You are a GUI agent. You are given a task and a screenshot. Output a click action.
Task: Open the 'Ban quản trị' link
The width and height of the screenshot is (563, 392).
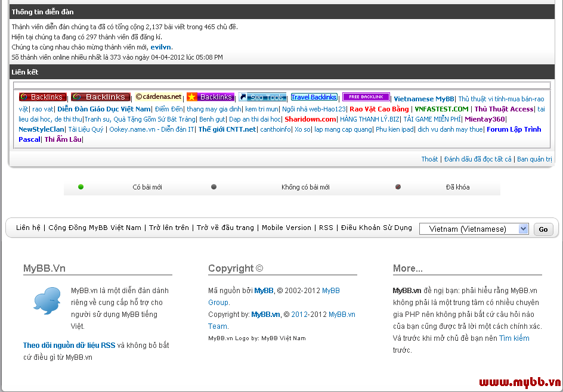(x=534, y=159)
